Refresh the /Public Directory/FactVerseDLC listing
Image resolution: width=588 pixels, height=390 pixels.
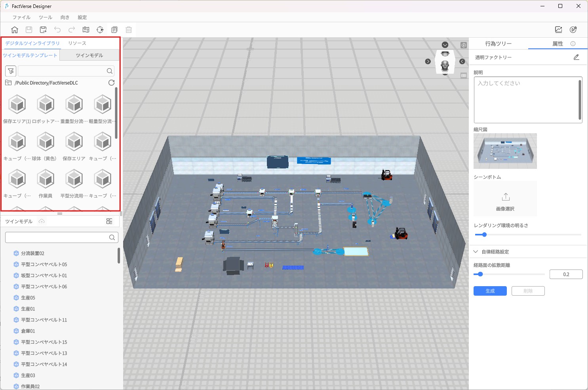pos(111,83)
